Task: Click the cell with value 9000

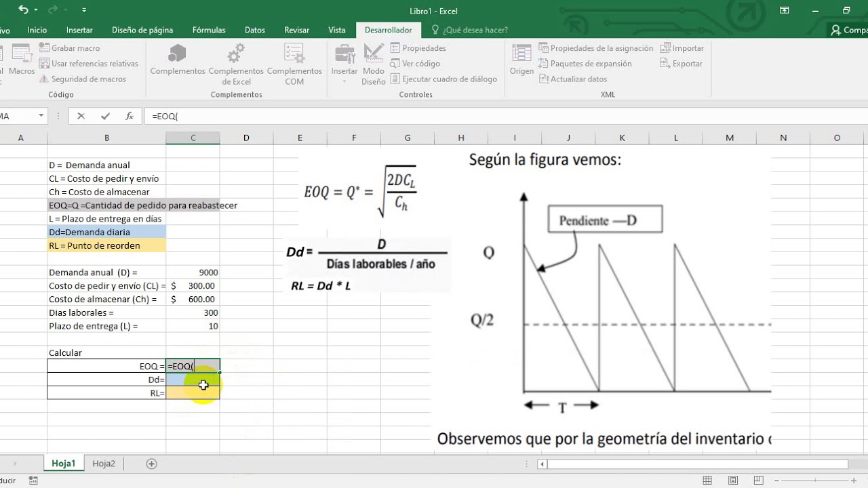Action: click(193, 272)
